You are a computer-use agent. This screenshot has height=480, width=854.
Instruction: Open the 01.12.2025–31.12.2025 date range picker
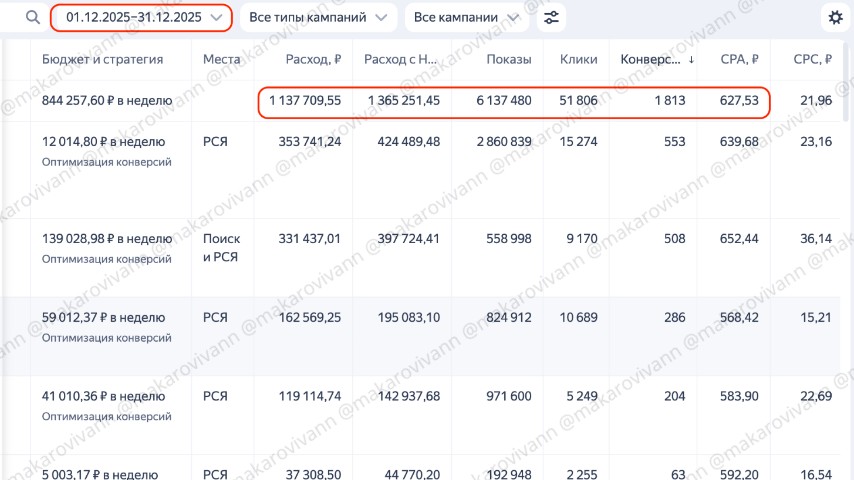click(x=143, y=18)
